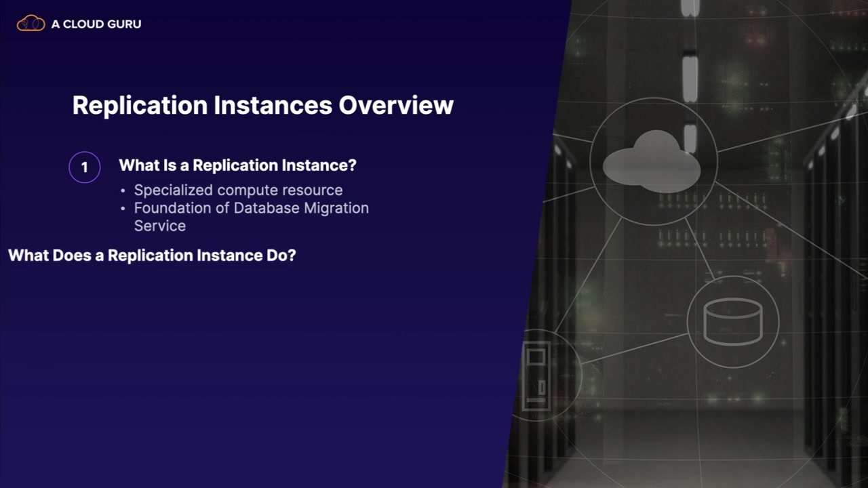Click the server rack icon
This screenshot has height=488, width=868.
[x=536, y=376]
